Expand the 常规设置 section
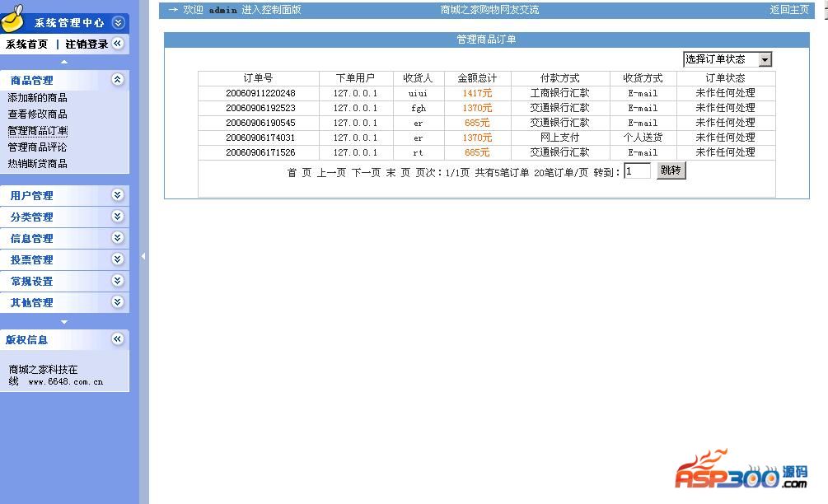 pos(117,280)
